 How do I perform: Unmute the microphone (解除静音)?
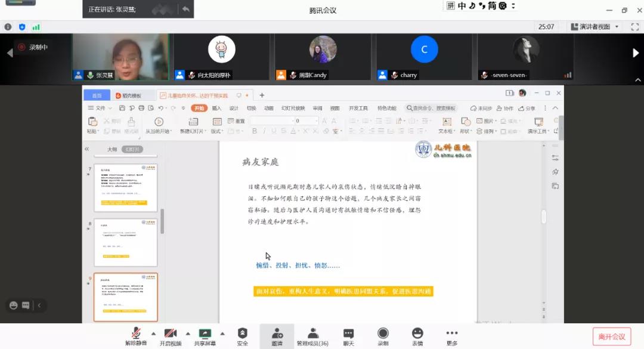(135, 336)
